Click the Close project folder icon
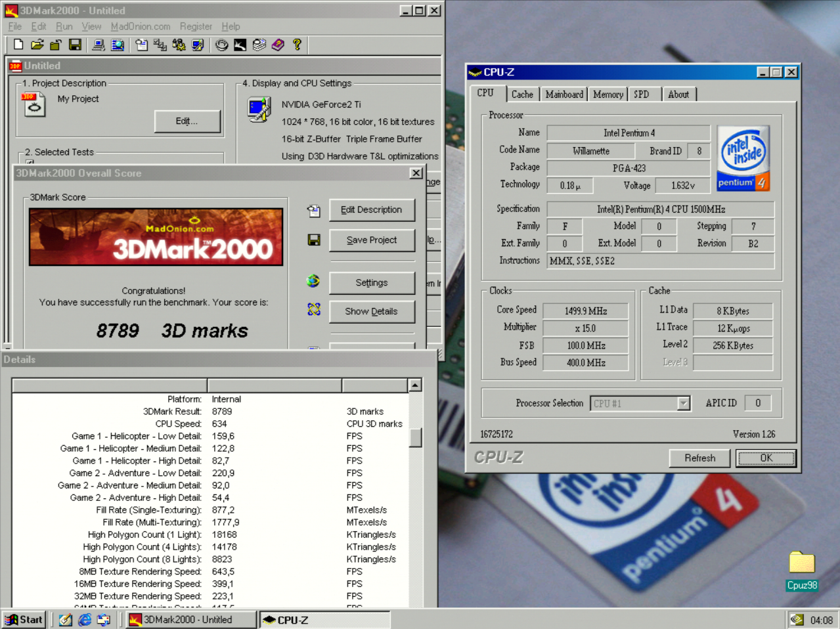The height and width of the screenshot is (629, 840). point(56,45)
